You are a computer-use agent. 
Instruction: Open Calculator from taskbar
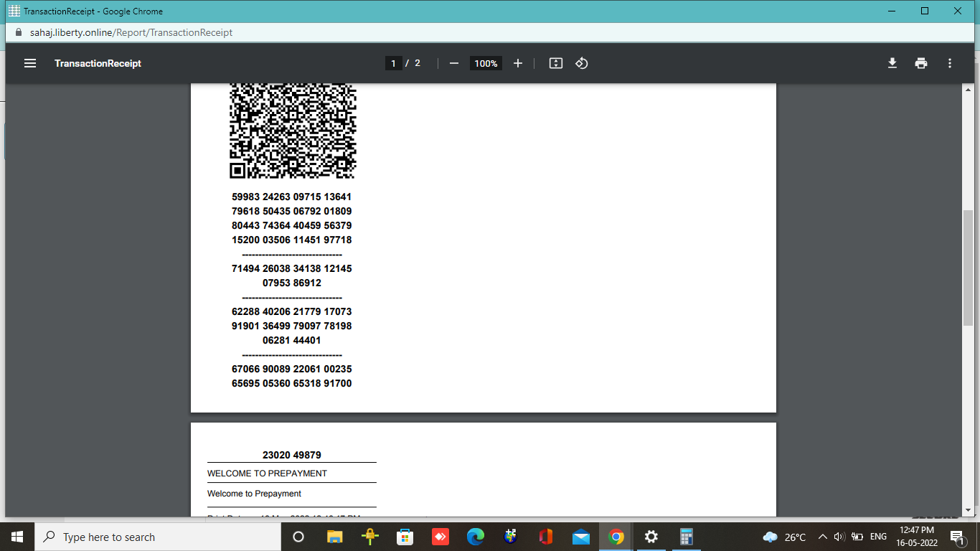[x=687, y=537]
